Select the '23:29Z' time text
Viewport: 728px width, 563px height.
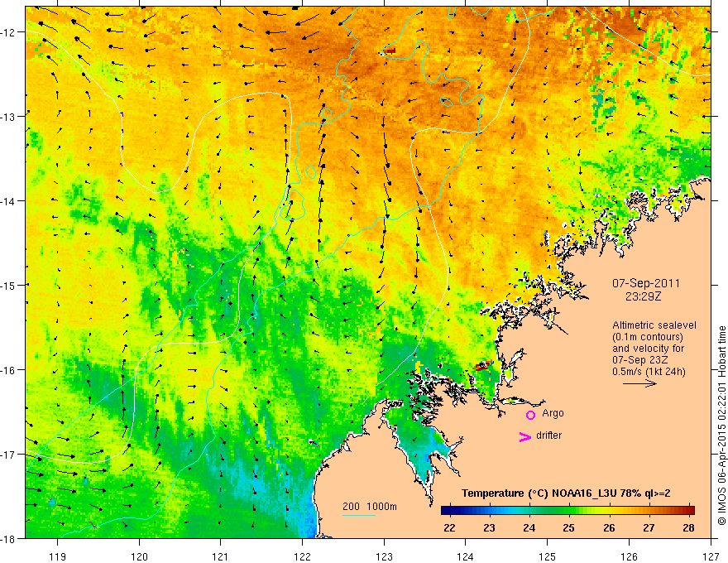tap(643, 296)
